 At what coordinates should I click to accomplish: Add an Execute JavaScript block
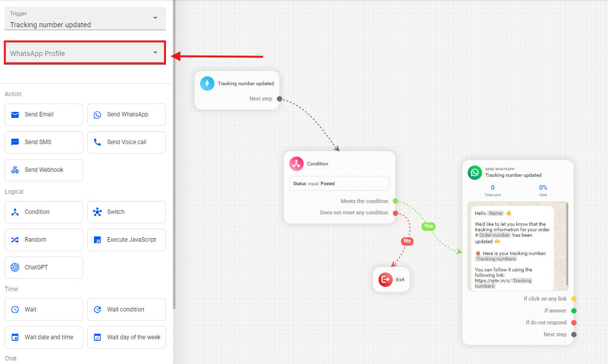126,240
